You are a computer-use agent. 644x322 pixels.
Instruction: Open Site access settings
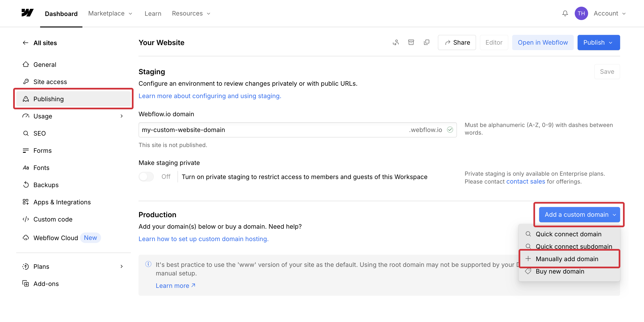[x=74, y=82]
